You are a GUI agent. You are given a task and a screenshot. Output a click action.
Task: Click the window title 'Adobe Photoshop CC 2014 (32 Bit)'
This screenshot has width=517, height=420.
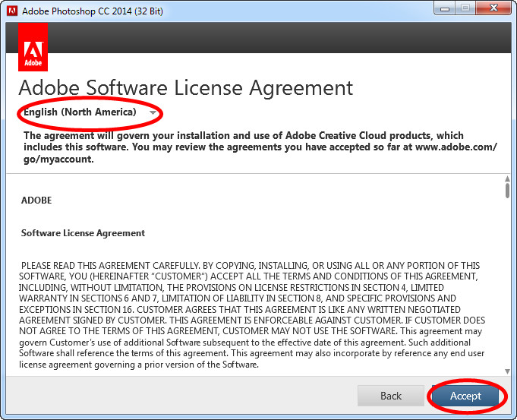point(93,11)
